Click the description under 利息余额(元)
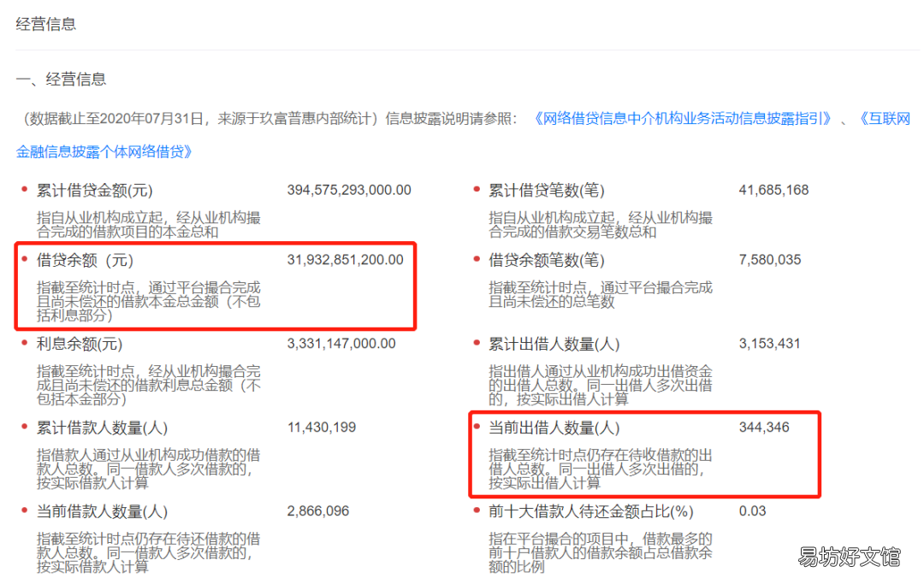This screenshot has height=584, width=924. click(149, 385)
